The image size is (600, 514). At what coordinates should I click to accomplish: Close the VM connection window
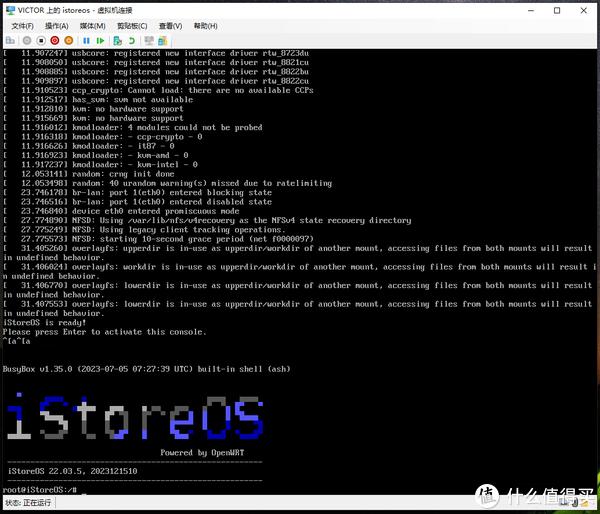[x=584, y=11]
